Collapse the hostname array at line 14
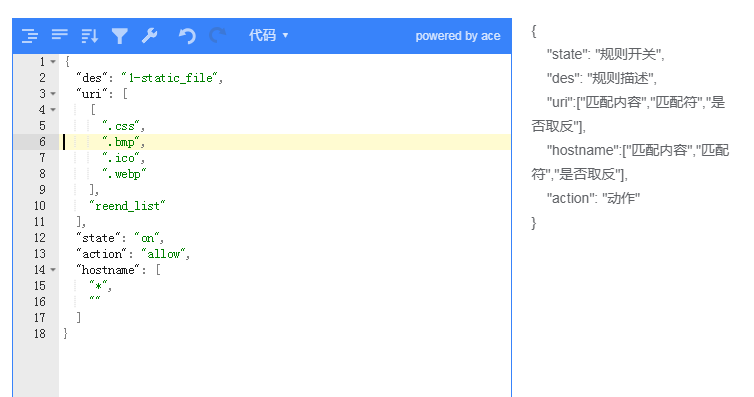Viewport: 754px width, 397px height. [x=53, y=270]
